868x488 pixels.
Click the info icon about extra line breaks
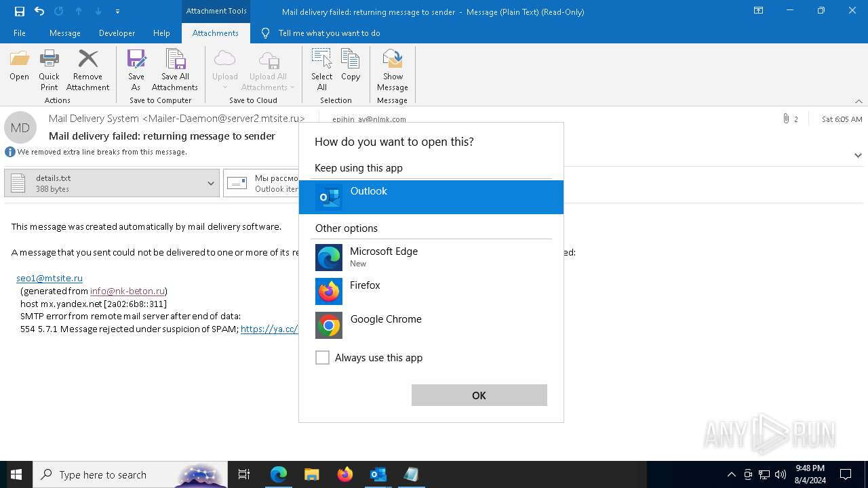[9, 152]
